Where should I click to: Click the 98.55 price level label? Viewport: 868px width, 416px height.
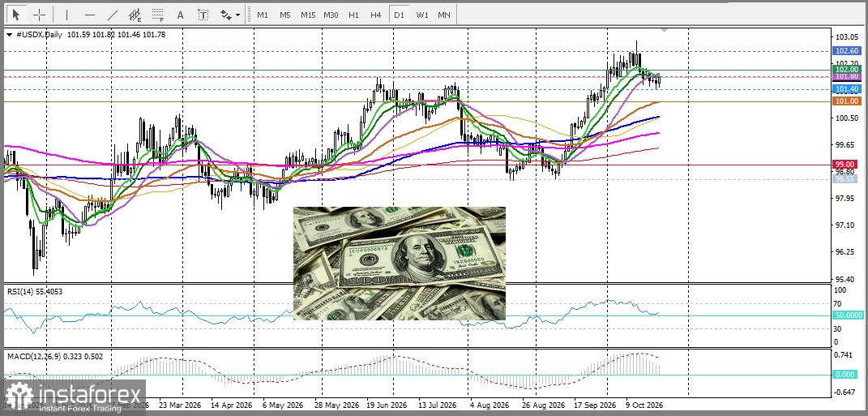click(x=846, y=179)
